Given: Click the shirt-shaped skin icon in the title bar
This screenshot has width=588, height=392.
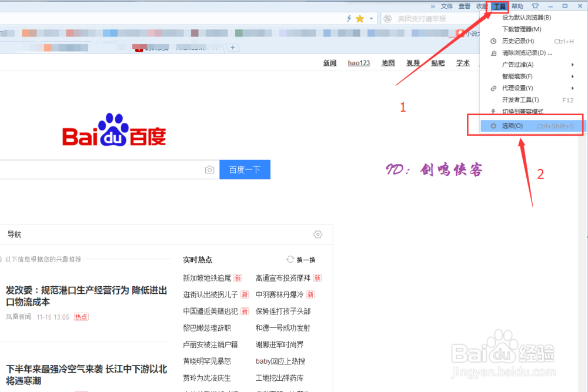Looking at the screenshot, I should 536,6.
